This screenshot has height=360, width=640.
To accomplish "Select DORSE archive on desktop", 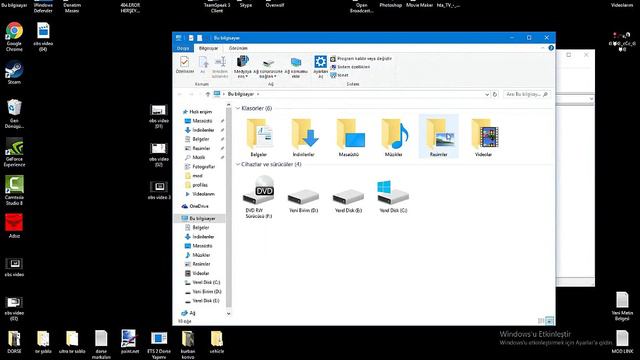I will (x=14, y=342).
